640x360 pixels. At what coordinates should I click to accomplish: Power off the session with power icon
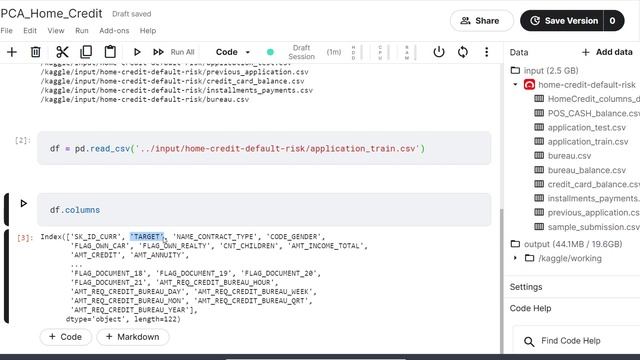pos(439,52)
